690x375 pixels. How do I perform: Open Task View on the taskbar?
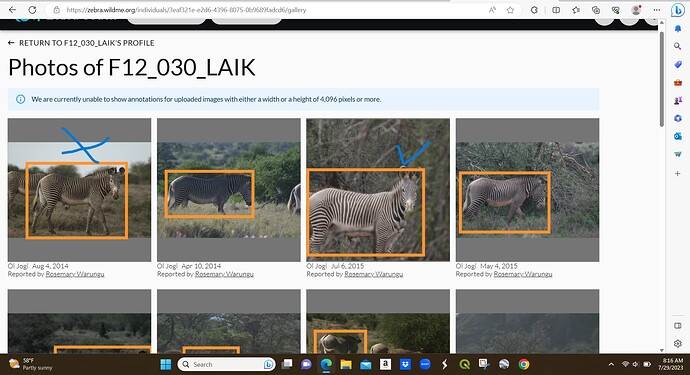pos(287,364)
